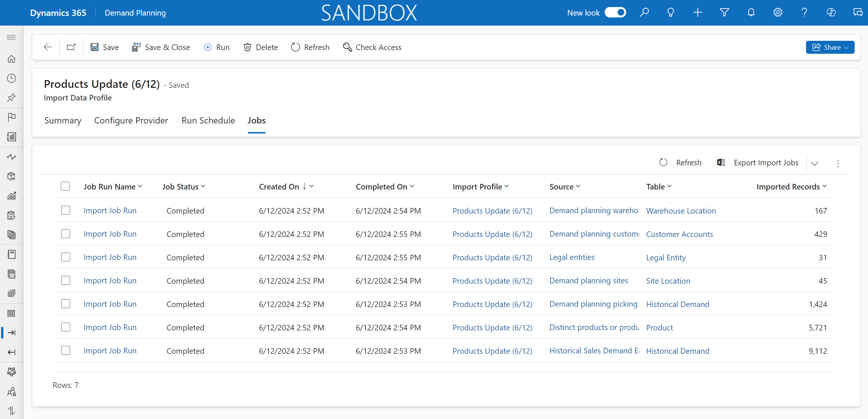View notifications via the bell icon

click(x=751, y=12)
